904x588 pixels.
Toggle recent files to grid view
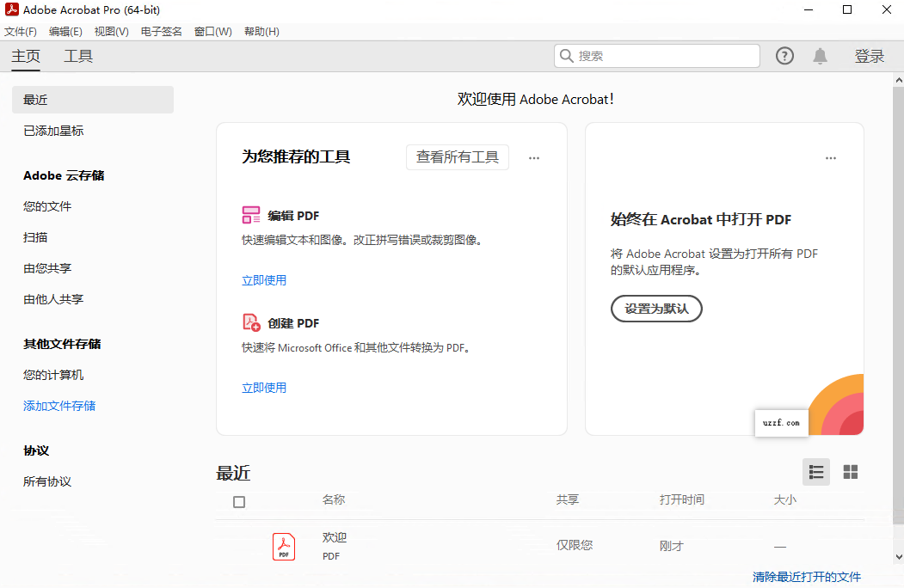click(x=850, y=472)
